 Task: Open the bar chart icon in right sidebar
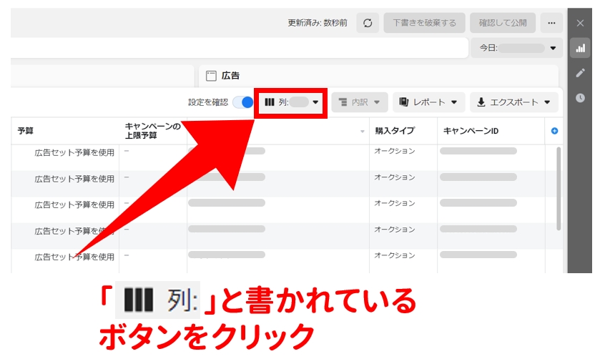point(580,48)
